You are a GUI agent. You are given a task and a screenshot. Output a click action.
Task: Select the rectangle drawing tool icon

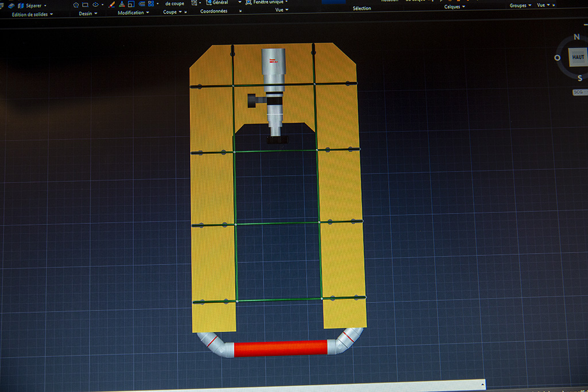[x=86, y=5]
